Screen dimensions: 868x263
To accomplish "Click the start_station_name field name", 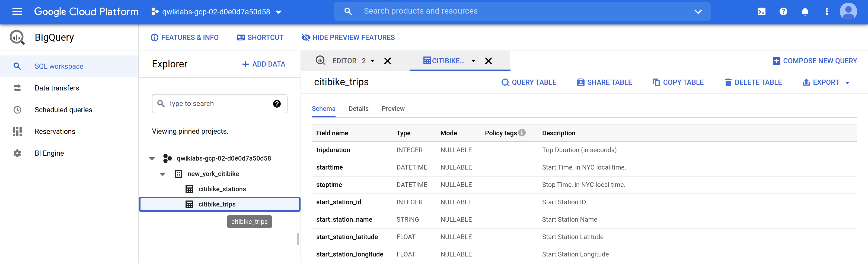I will coord(344,220).
